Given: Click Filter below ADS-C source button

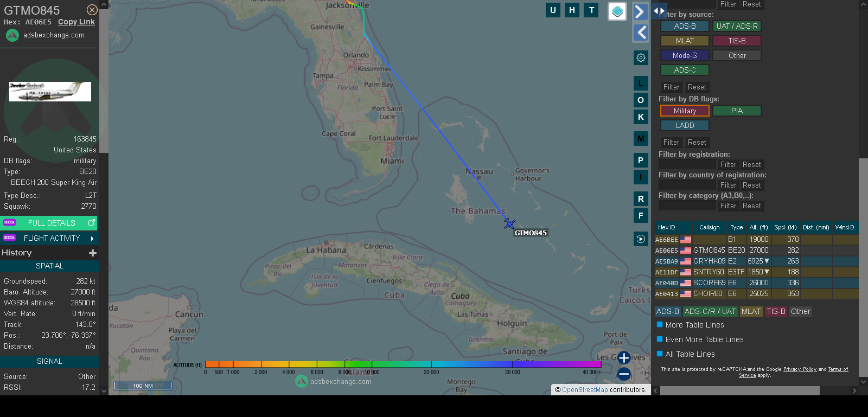Looking at the screenshot, I should pyautogui.click(x=671, y=87).
